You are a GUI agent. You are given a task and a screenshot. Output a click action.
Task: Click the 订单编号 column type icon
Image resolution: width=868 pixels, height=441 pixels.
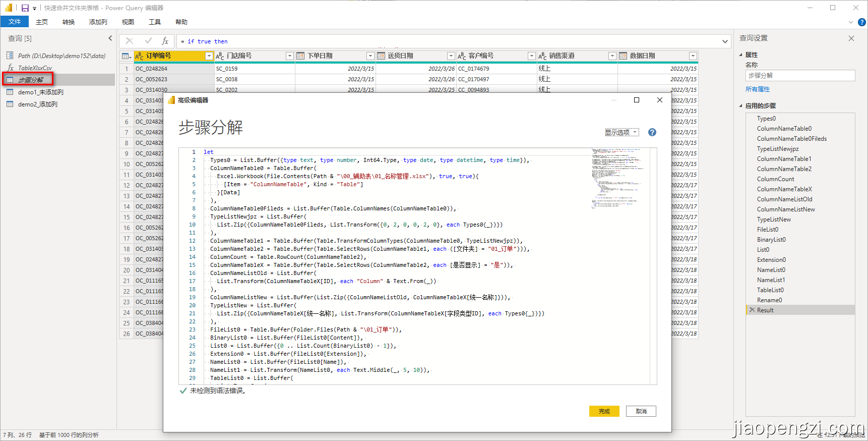pyautogui.click(x=140, y=56)
